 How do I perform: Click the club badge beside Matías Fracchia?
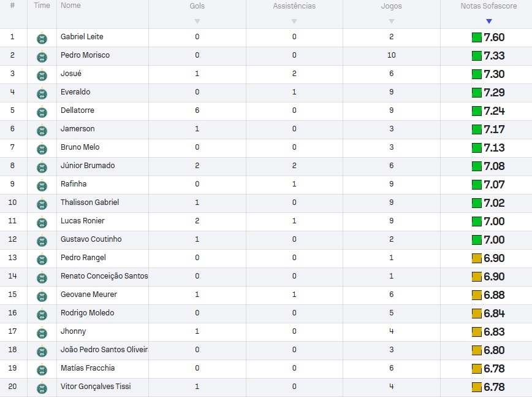coord(42,369)
